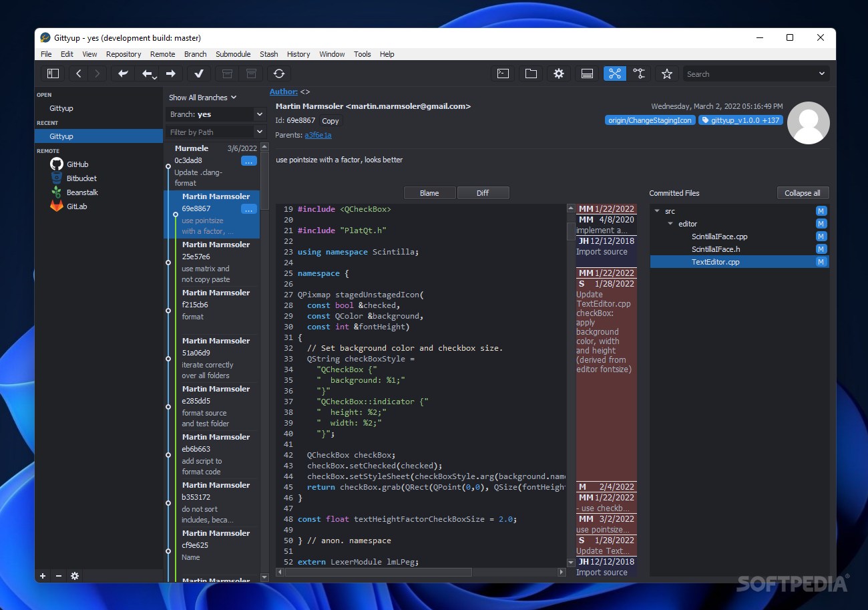Open parent commit link a3f6e1a
Screen dimensions: 868x610
click(318, 135)
